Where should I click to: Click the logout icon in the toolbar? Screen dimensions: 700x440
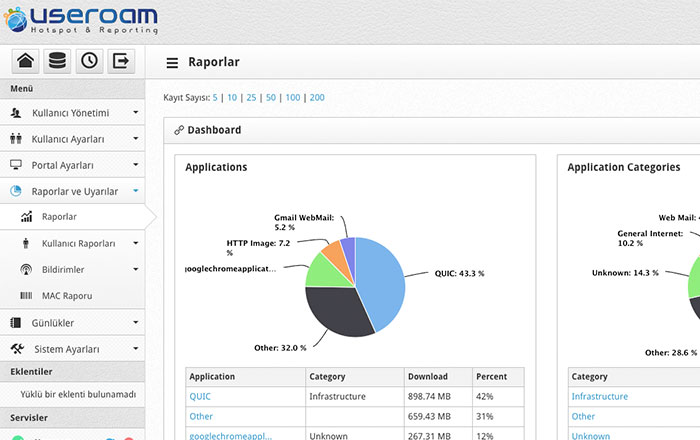pos(121,61)
